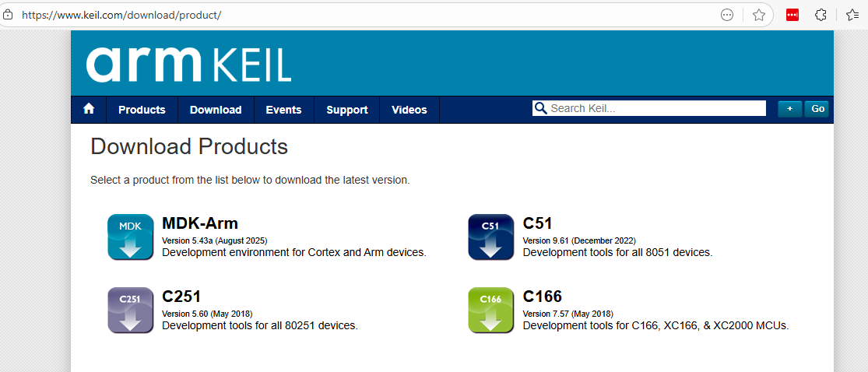Click the C251 download icon
The height and width of the screenshot is (372, 868).
pos(130,310)
